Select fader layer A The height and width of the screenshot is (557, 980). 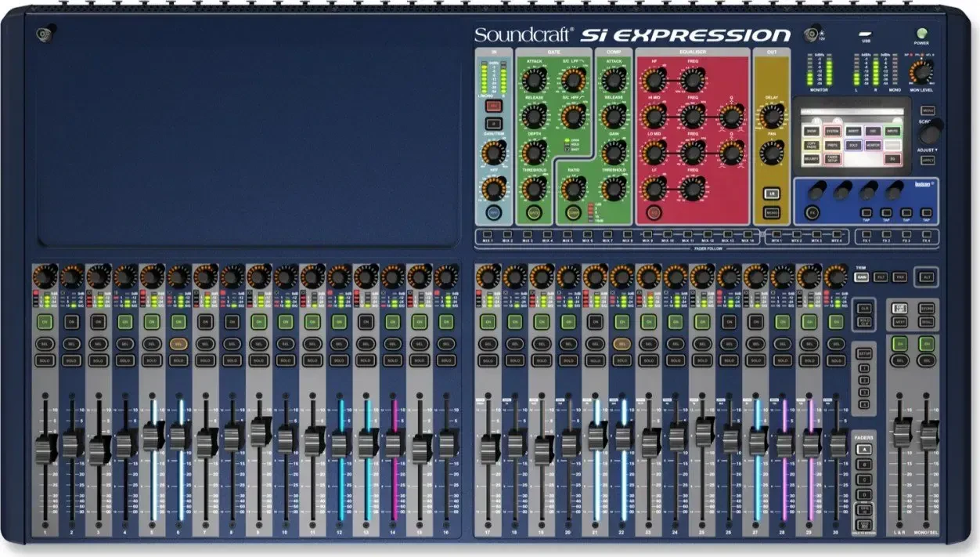863,450
